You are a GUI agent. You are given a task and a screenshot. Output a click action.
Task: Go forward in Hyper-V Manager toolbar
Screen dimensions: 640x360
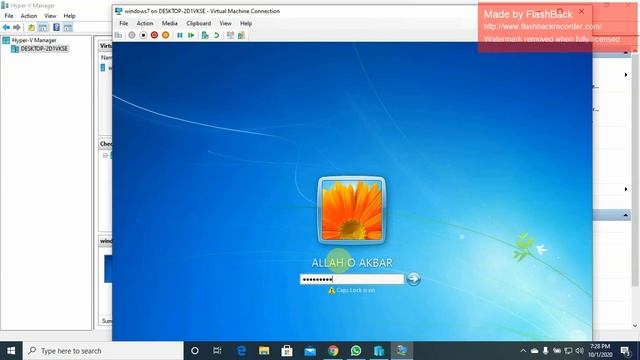[x=17, y=27]
